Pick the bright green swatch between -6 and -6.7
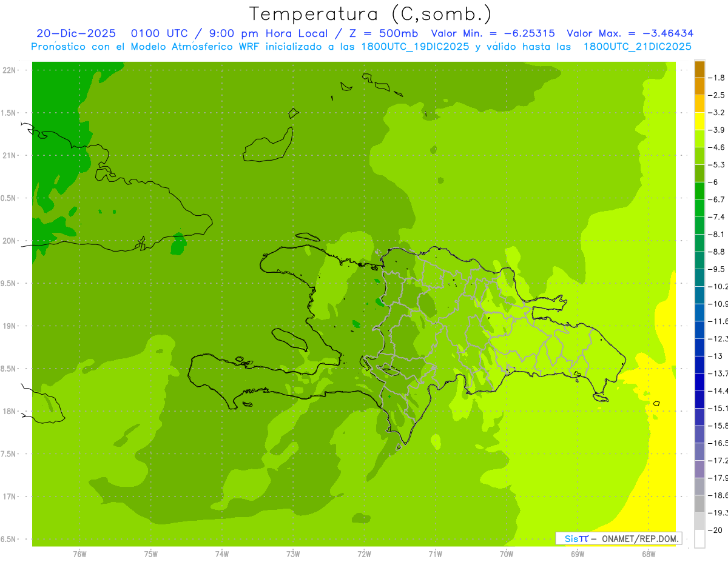The width and height of the screenshot is (728, 562). 700,190
